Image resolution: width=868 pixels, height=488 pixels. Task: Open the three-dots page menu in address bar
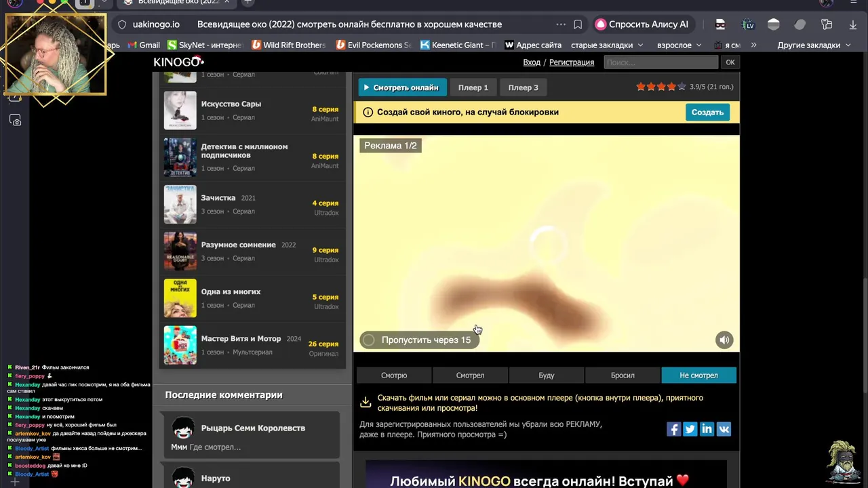561,24
